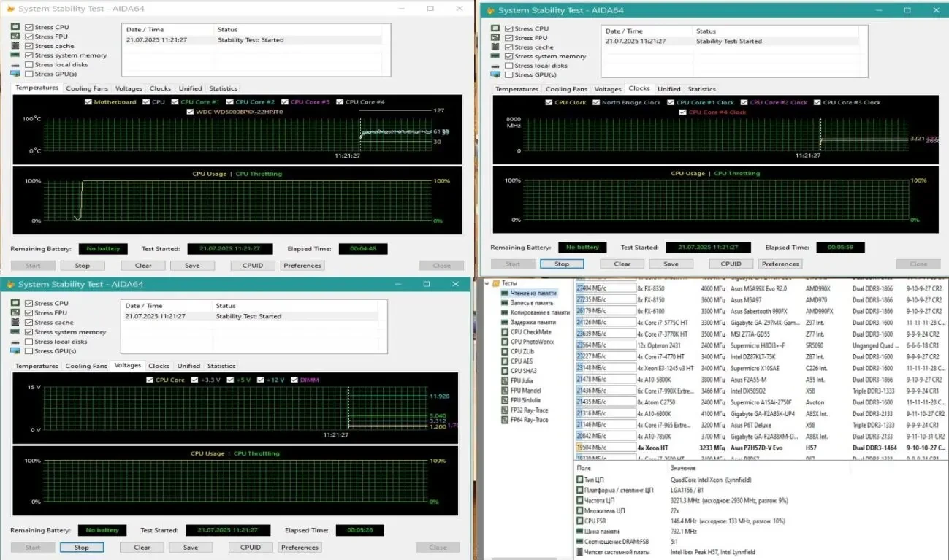Click AIDA64 flame icon in Clocks window title bar

coord(488,10)
